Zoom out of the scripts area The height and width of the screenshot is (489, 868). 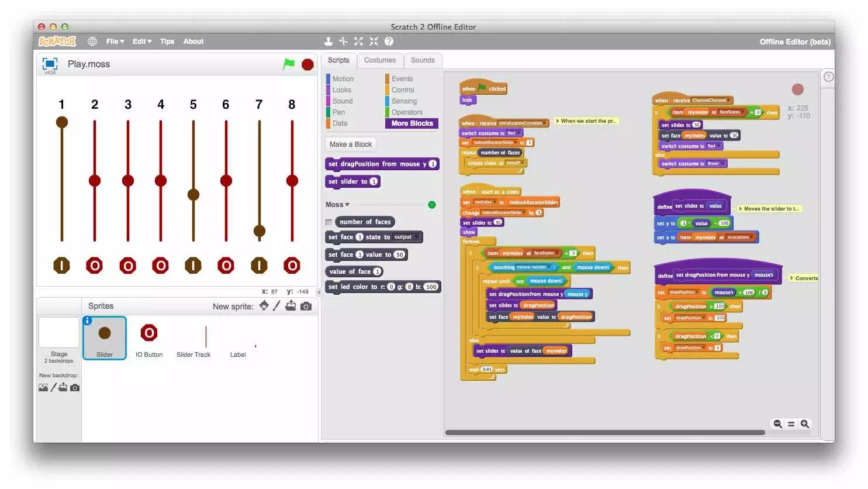pyautogui.click(x=777, y=424)
